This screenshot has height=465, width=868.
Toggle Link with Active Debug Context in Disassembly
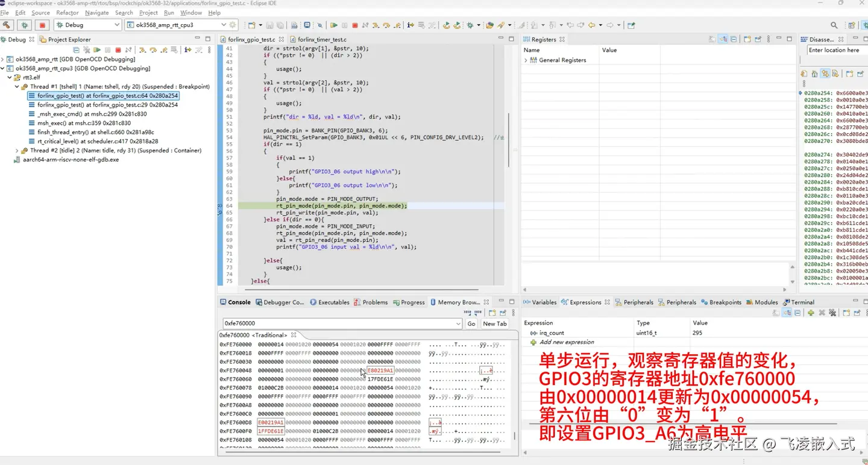point(825,73)
